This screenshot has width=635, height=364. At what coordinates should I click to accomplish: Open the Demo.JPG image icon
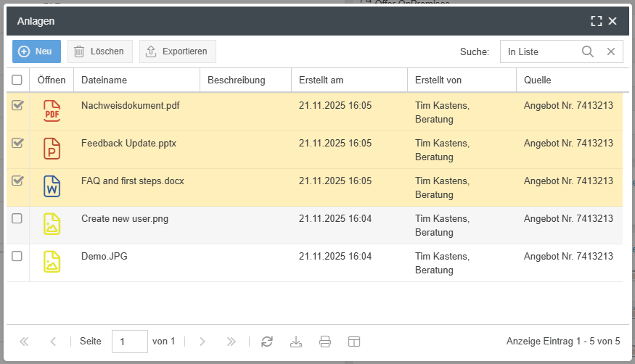point(52,262)
